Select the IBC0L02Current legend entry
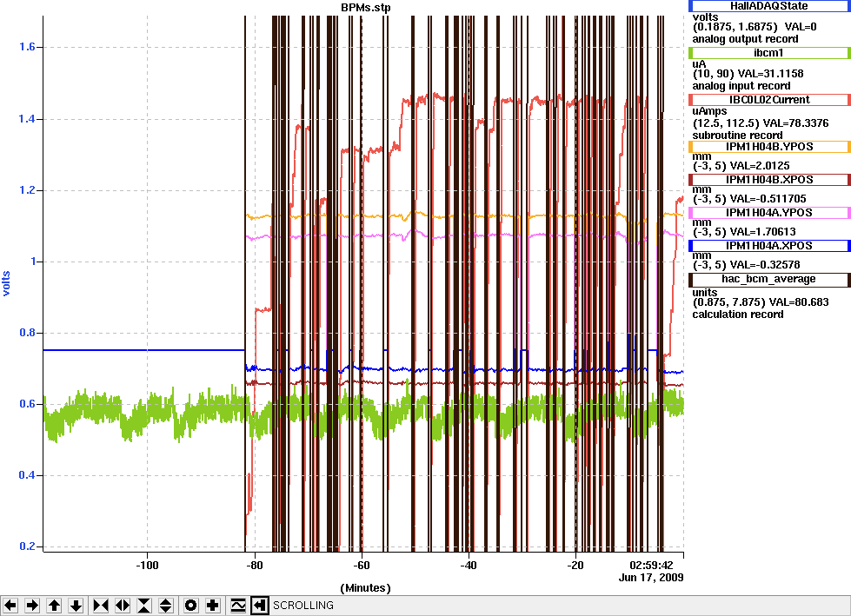The width and height of the screenshot is (851, 616). click(769, 100)
